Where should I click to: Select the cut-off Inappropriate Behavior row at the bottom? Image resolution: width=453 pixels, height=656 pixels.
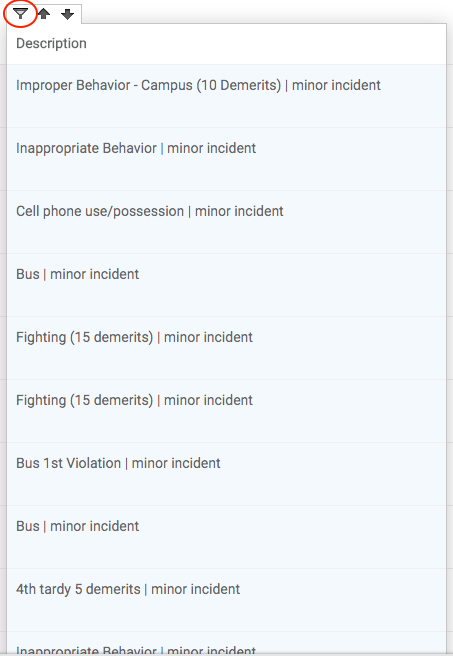[x=226, y=643]
